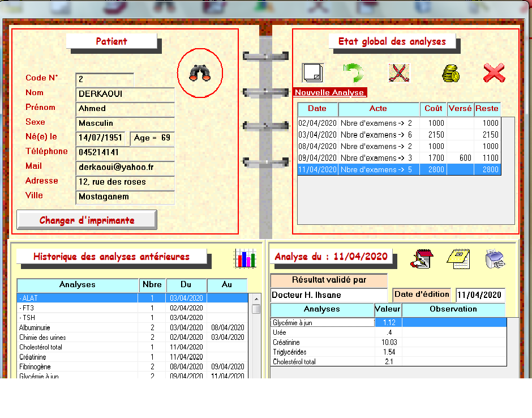Select the 11/04/2020 highlighted analysis row

coord(399,169)
